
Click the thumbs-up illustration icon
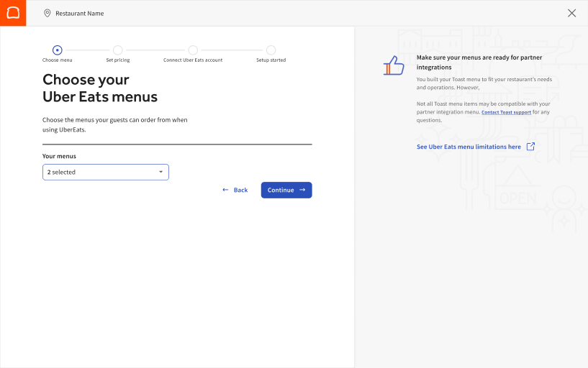(x=394, y=66)
